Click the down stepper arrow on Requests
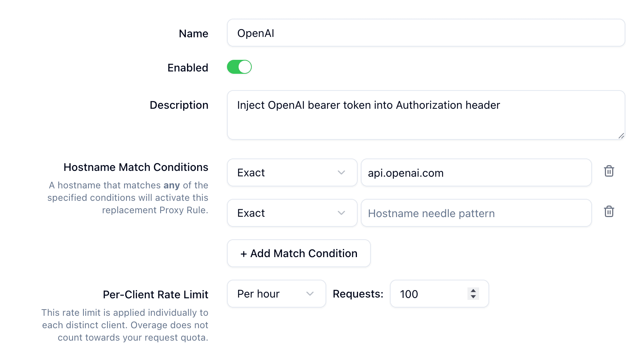644x362 pixels. 473,297
